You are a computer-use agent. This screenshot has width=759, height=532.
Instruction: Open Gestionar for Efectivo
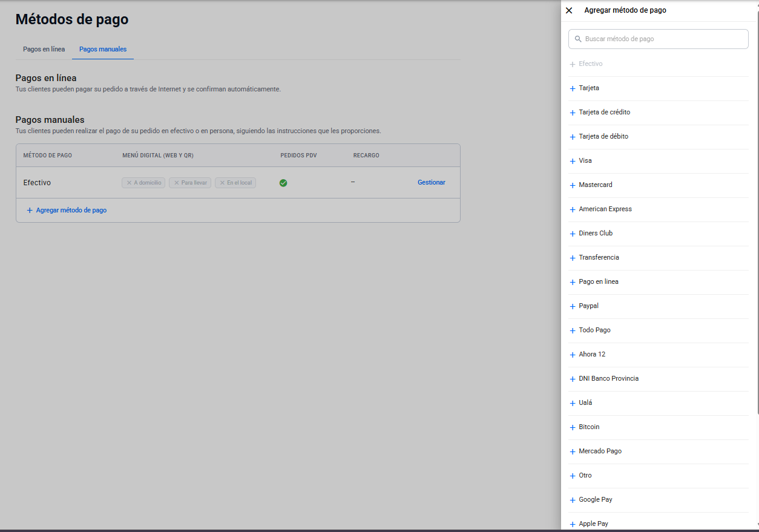point(432,182)
